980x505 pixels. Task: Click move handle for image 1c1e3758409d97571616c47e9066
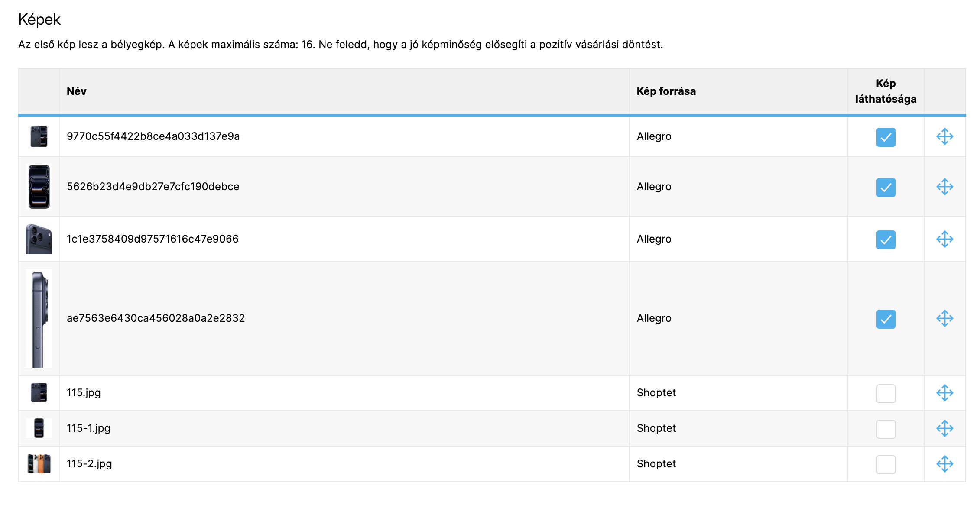[944, 239]
